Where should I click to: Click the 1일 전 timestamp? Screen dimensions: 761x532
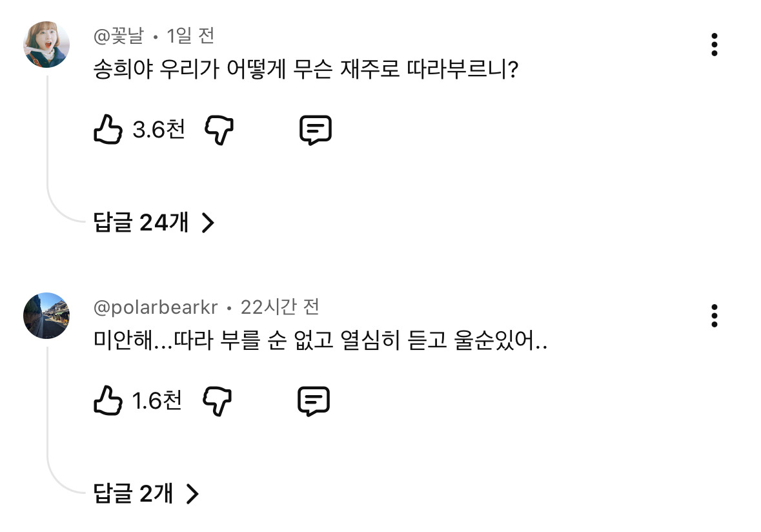coord(190,36)
